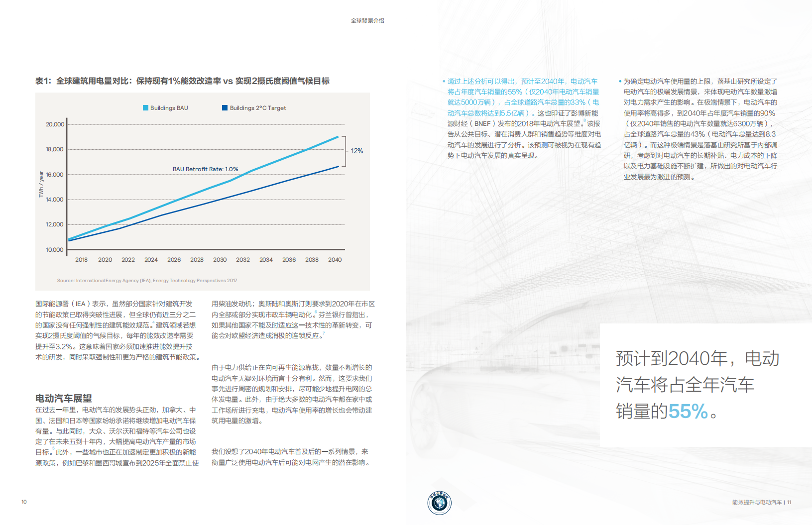Click the header title 全球背景介绍
This screenshot has height=525, width=812.
pyautogui.click(x=367, y=20)
